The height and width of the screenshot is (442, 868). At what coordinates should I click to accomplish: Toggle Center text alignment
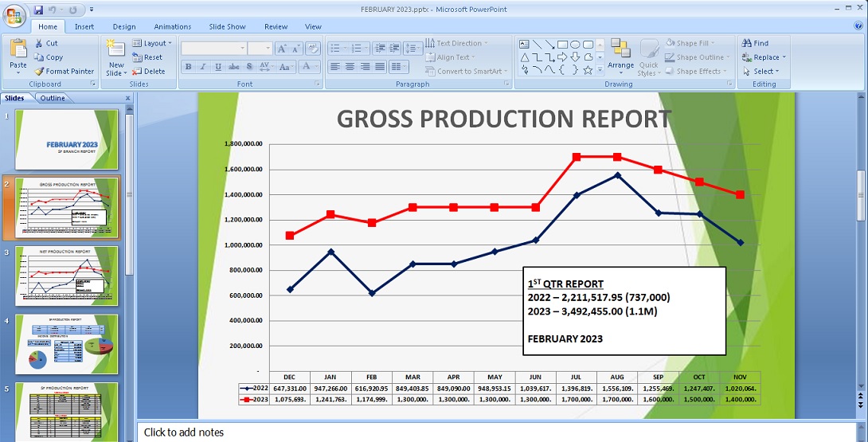coord(350,67)
